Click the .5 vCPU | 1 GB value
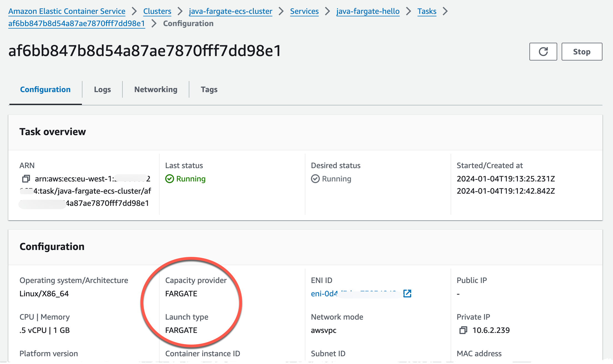Viewport: 613px width, 364px height. click(x=45, y=330)
